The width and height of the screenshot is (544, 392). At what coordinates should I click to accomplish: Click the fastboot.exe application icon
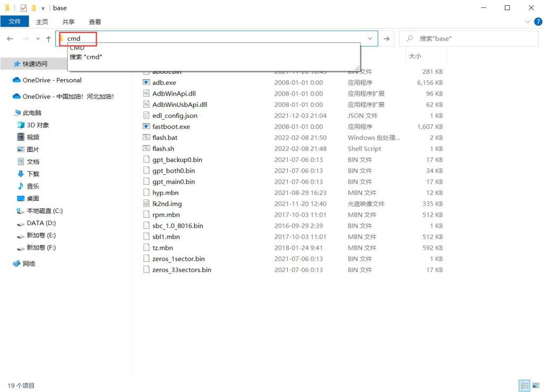tap(147, 126)
